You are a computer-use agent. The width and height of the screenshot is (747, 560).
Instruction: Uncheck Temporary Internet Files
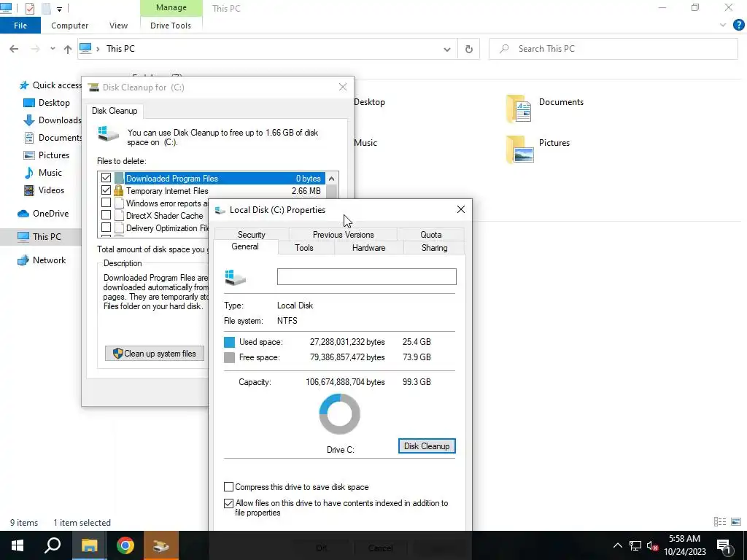point(106,190)
